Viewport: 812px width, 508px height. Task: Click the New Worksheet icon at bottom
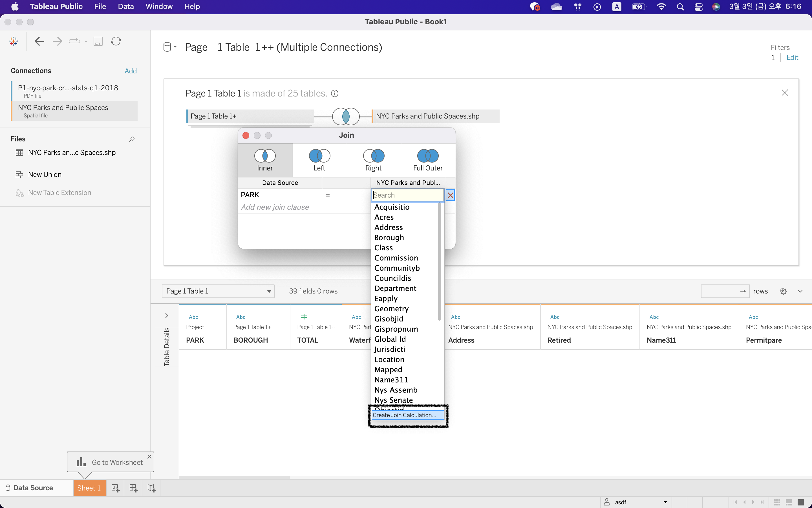pos(115,488)
